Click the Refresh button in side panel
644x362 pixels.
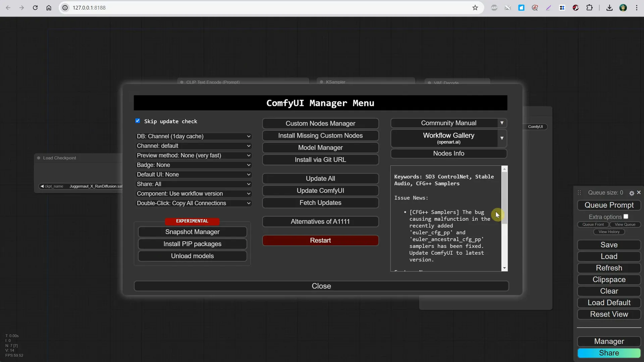coord(609,268)
